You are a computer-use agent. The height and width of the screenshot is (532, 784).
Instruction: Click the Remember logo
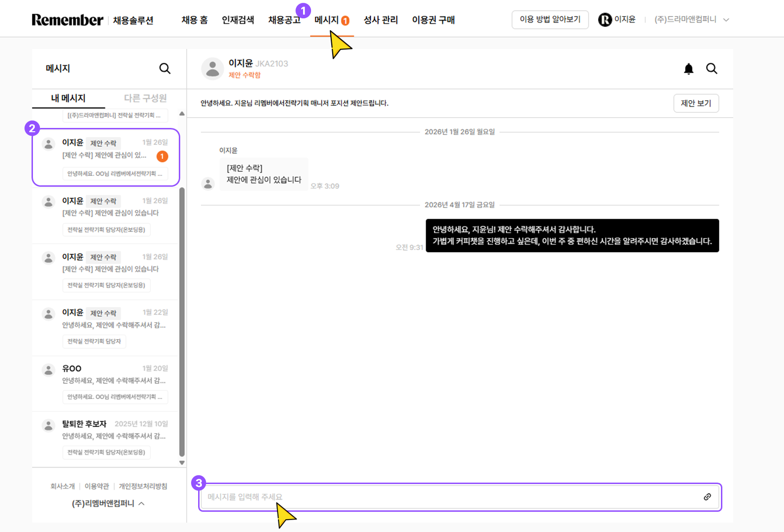(67, 20)
